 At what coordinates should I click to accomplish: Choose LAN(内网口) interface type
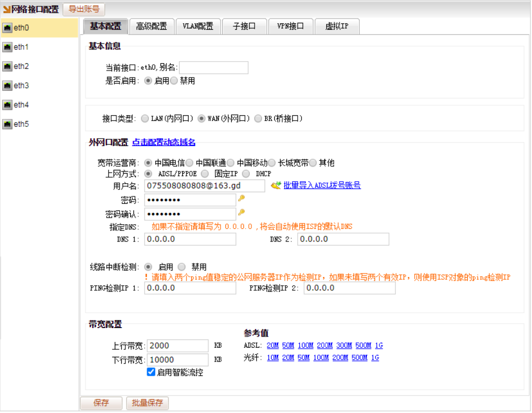pyautogui.click(x=145, y=118)
